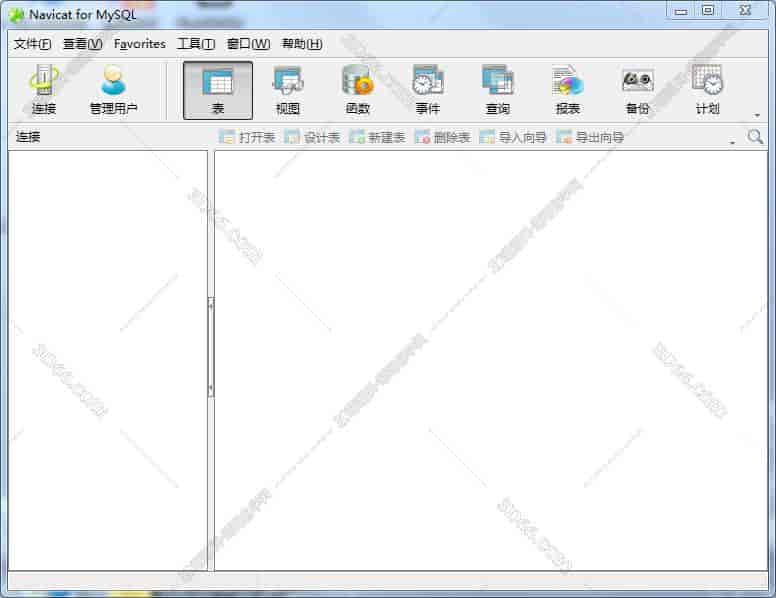The width and height of the screenshot is (776, 598).
Task: Open the 文件 (File) menu
Action: click(x=32, y=44)
